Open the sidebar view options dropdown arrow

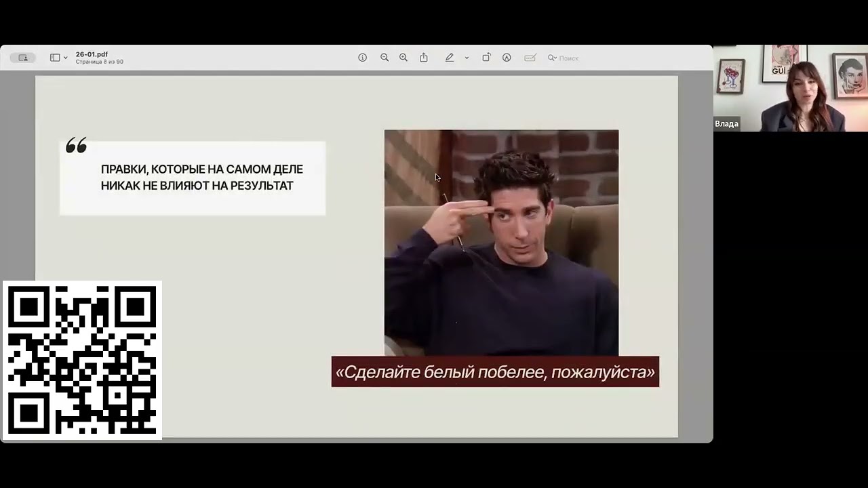tap(66, 58)
